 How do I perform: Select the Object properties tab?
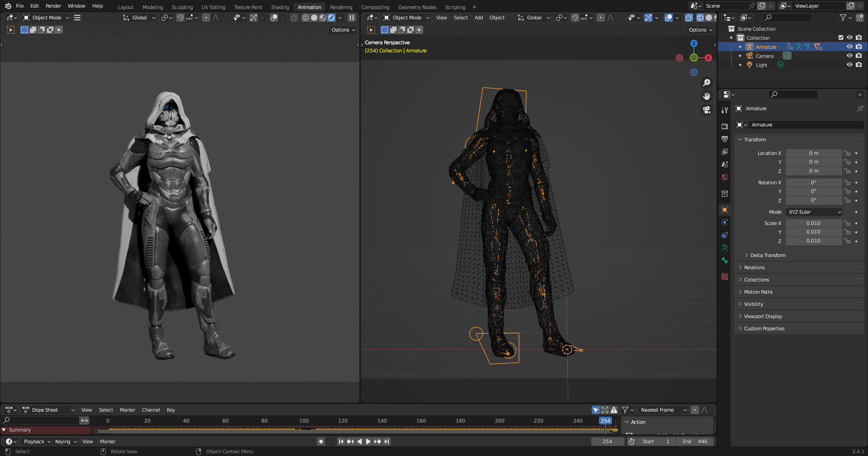[725, 210]
